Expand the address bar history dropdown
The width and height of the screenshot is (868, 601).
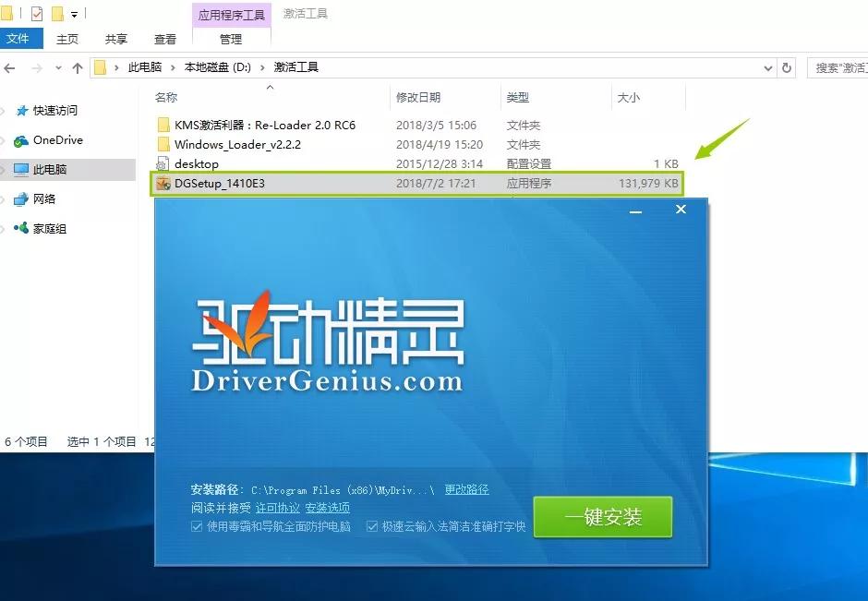tap(768, 66)
